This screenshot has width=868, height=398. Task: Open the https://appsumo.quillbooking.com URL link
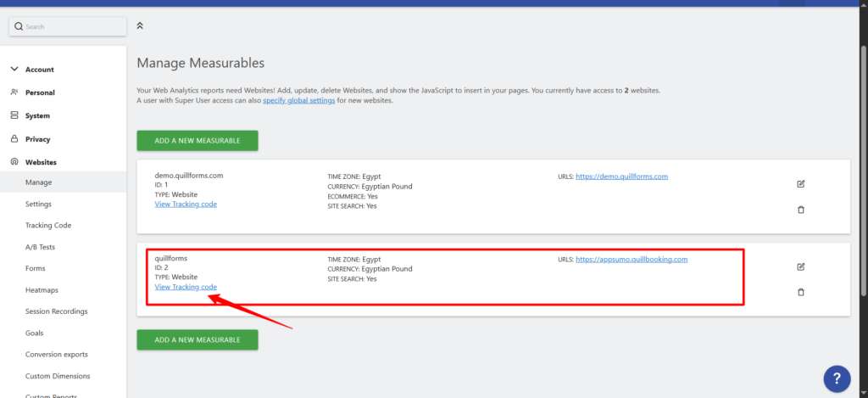point(632,259)
